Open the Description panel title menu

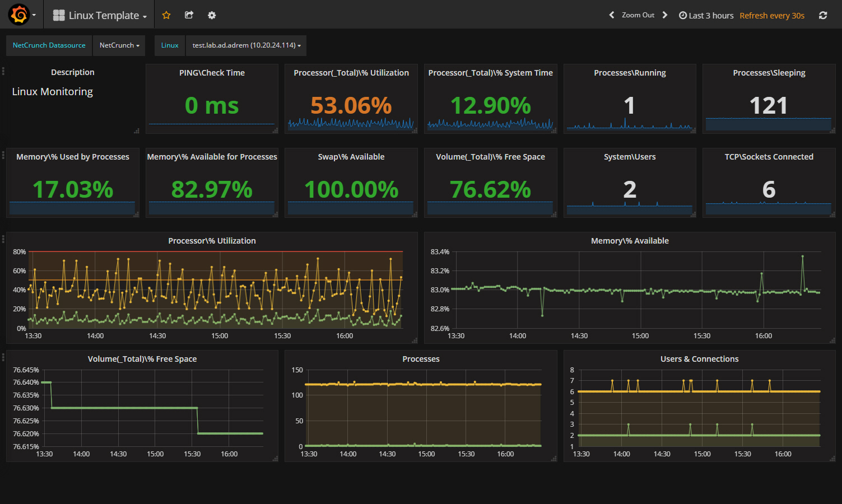[73, 72]
